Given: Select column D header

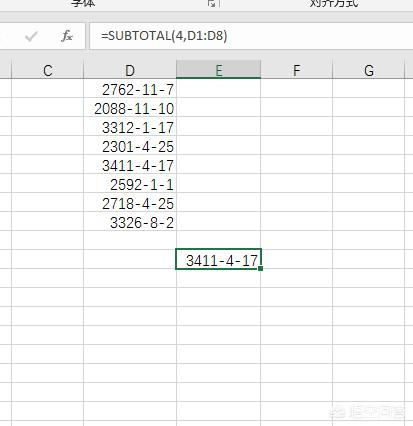Looking at the screenshot, I should point(130,71).
